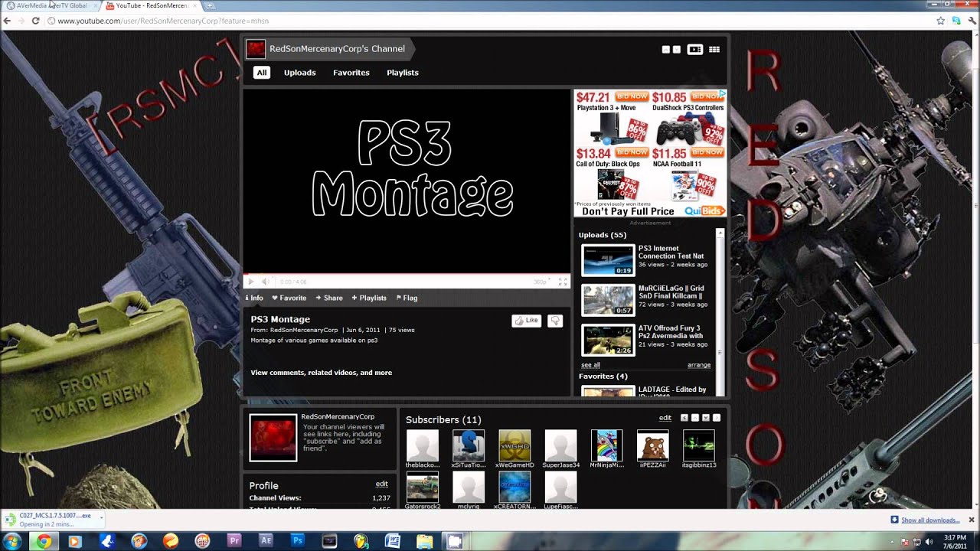Move Subscribers module down arrow
The height and width of the screenshot is (551, 980).
[x=706, y=418]
